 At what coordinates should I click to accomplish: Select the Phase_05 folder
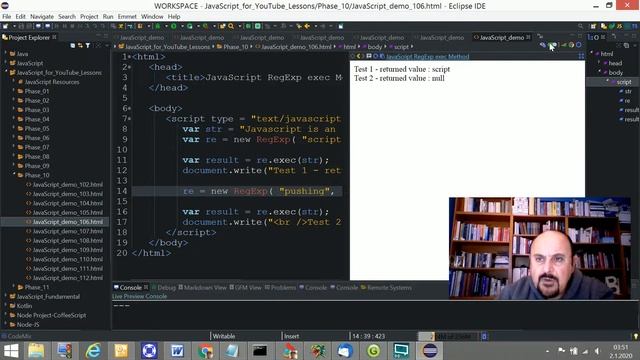point(37,128)
